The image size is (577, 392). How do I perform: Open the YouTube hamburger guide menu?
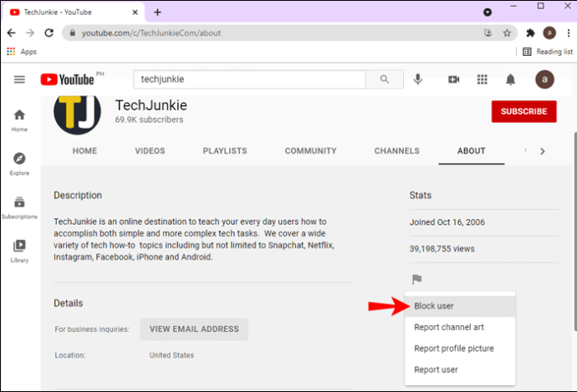click(x=19, y=79)
